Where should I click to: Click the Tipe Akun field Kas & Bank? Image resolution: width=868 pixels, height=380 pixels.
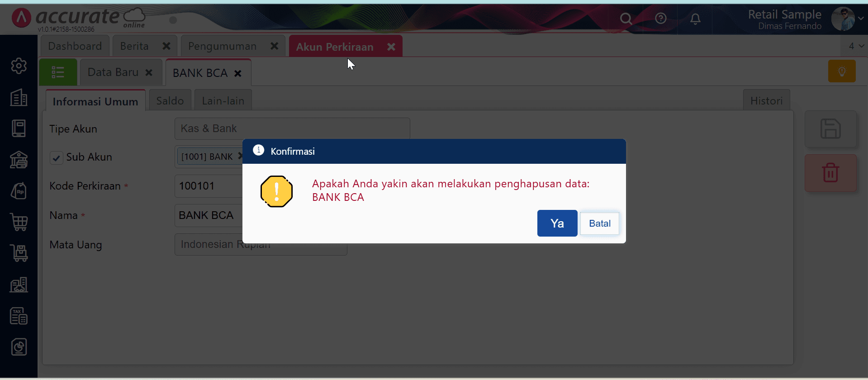click(292, 128)
